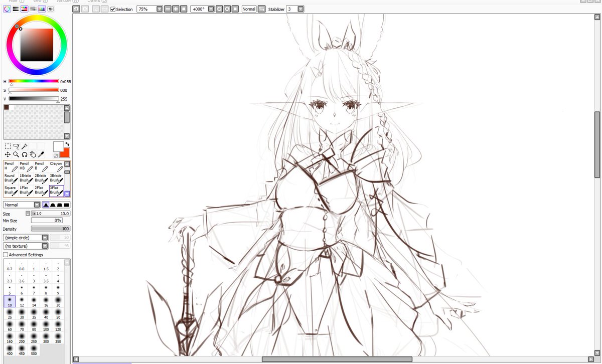Choose the third brush edge shape

[60, 205]
